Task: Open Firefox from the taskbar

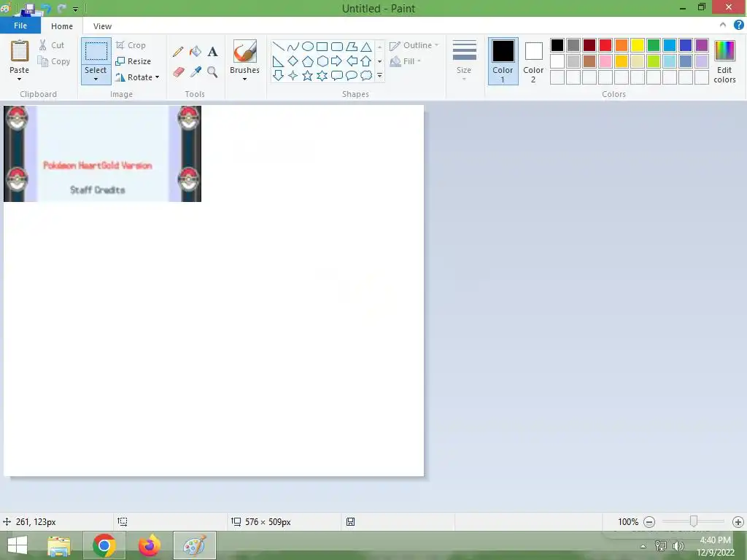Action: [x=149, y=545]
